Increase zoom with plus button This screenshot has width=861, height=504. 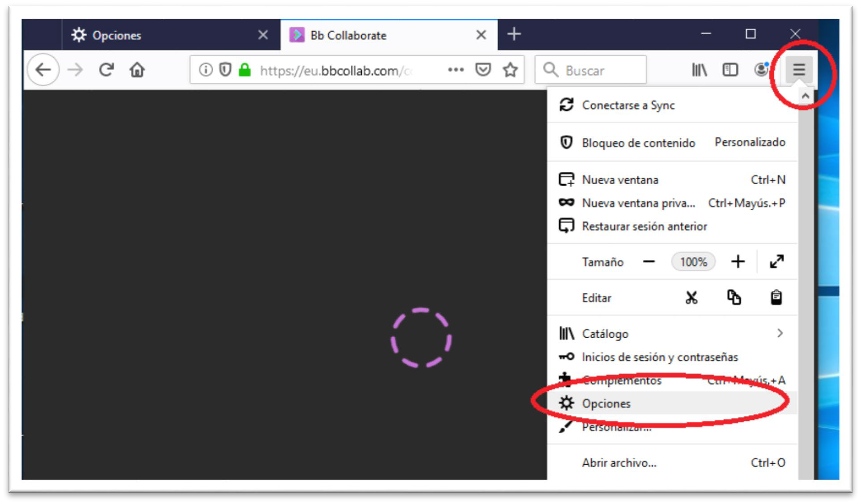(738, 262)
